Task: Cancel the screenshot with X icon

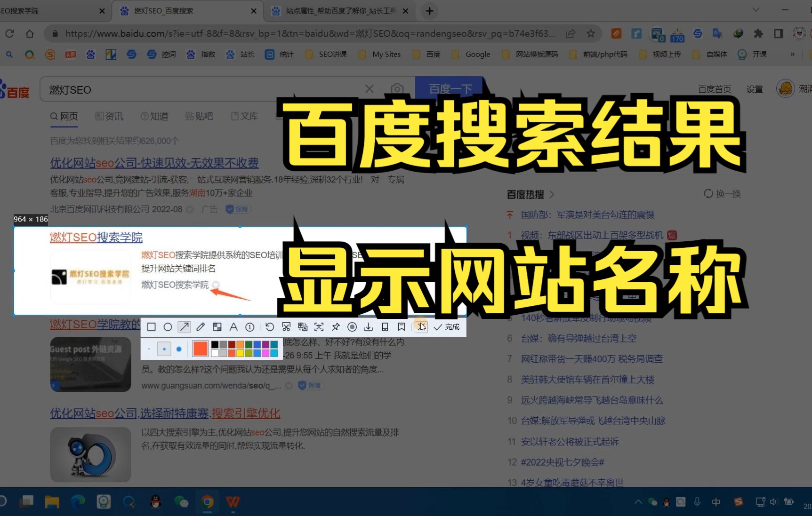Action: 421,327
